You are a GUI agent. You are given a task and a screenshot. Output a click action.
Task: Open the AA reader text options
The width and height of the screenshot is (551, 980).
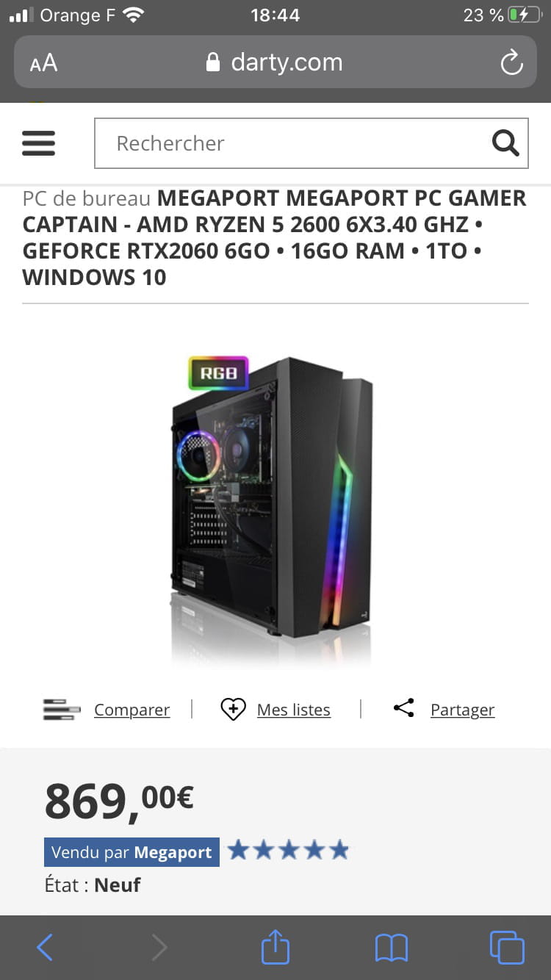pyautogui.click(x=43, y=63)
